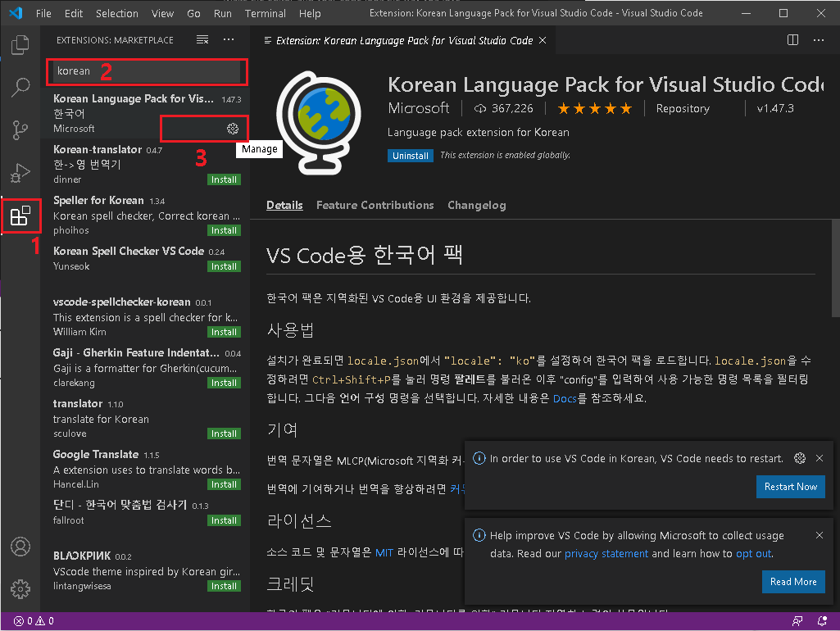Open the Extensions view in activity bar
The image size is (840, 631).
[x=20, y=216]
